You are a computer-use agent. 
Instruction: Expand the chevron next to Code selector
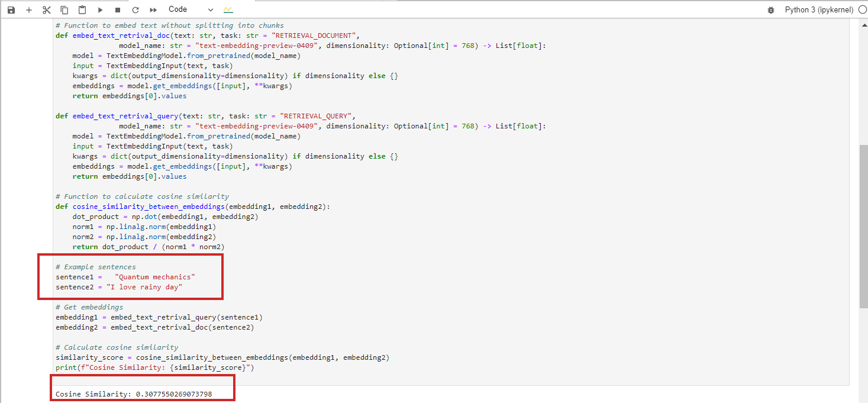pos(211,9)
